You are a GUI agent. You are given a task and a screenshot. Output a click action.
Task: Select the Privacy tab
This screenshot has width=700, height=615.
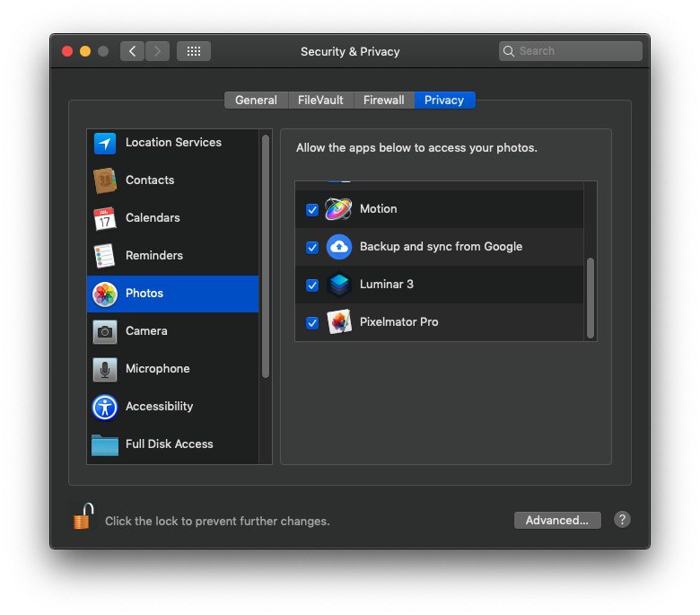(444, 100)
